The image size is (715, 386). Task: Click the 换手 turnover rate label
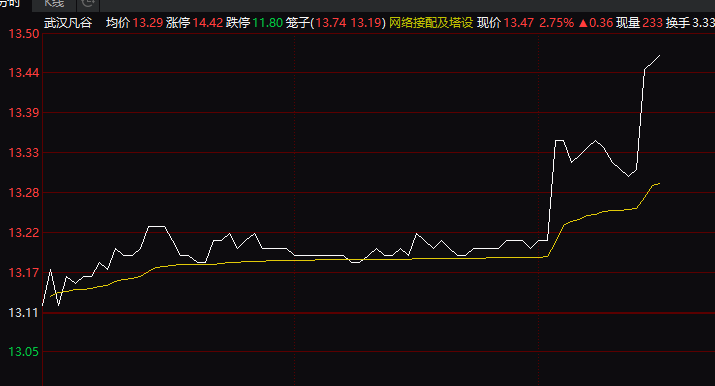pos(678,23)
